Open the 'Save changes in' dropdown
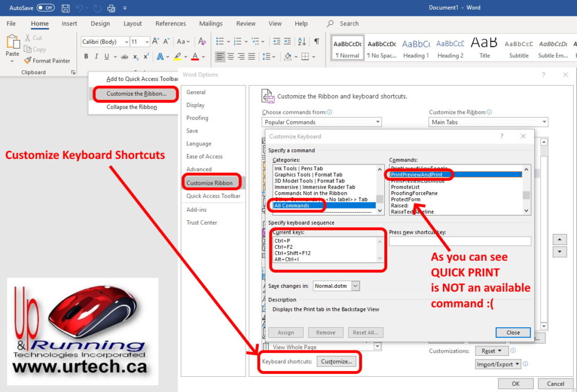This screenshot has height=392, width=577. pyautogui.click(x=355, y=286)
